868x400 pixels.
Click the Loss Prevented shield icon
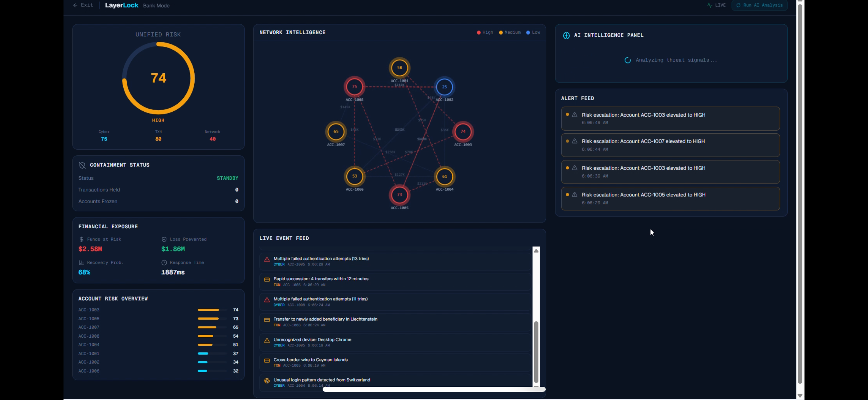point(164,239)
